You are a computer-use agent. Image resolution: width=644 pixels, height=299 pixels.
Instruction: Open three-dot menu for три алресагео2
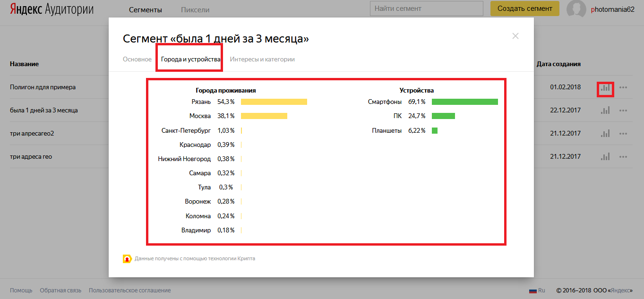coord(623,134)
